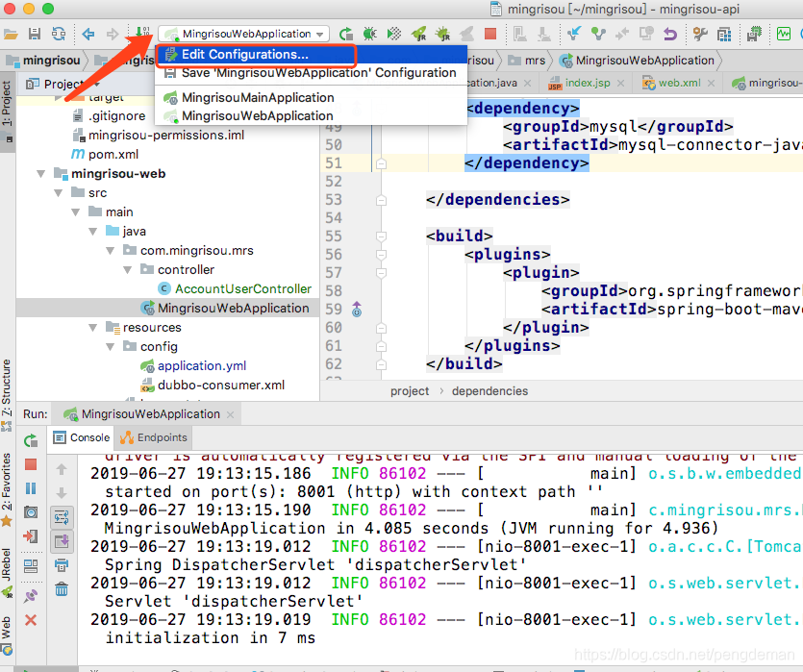The width and height of the screenshot is (803, 672).
Task: Click the pin tab icon in Run panel
Action: point(31,595)
